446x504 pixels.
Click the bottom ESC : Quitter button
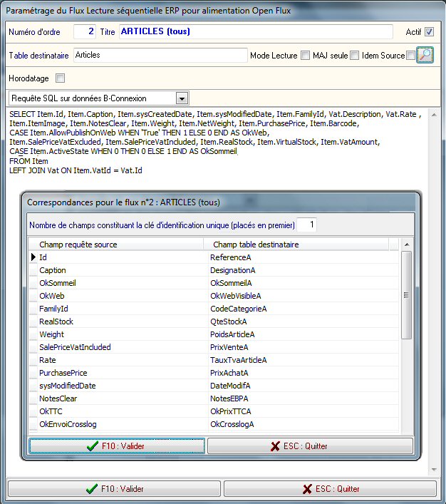pos(331,488)
